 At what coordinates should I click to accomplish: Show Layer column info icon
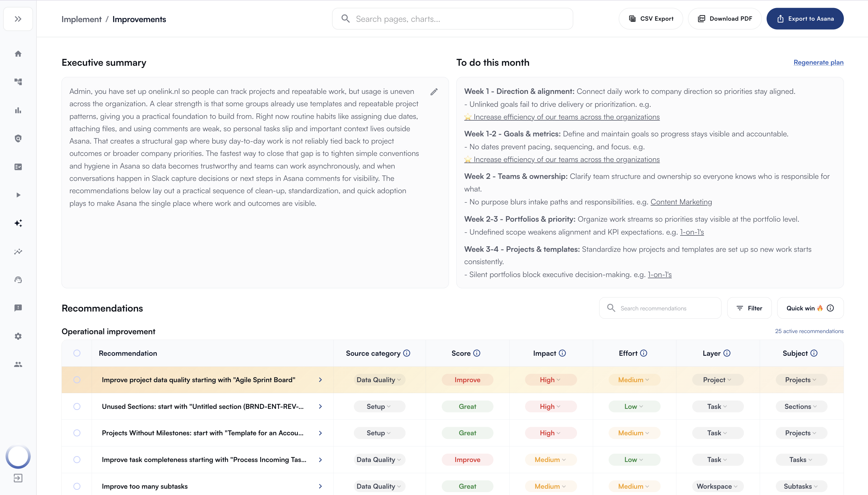click(727, 353)
